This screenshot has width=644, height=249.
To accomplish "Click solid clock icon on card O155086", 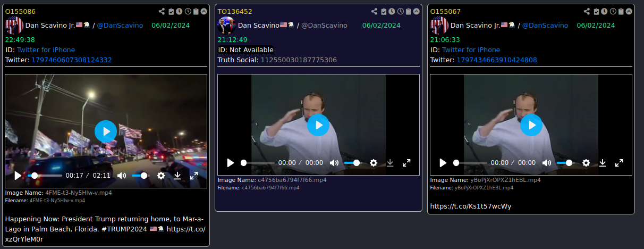I will click(x=179, y=11).
